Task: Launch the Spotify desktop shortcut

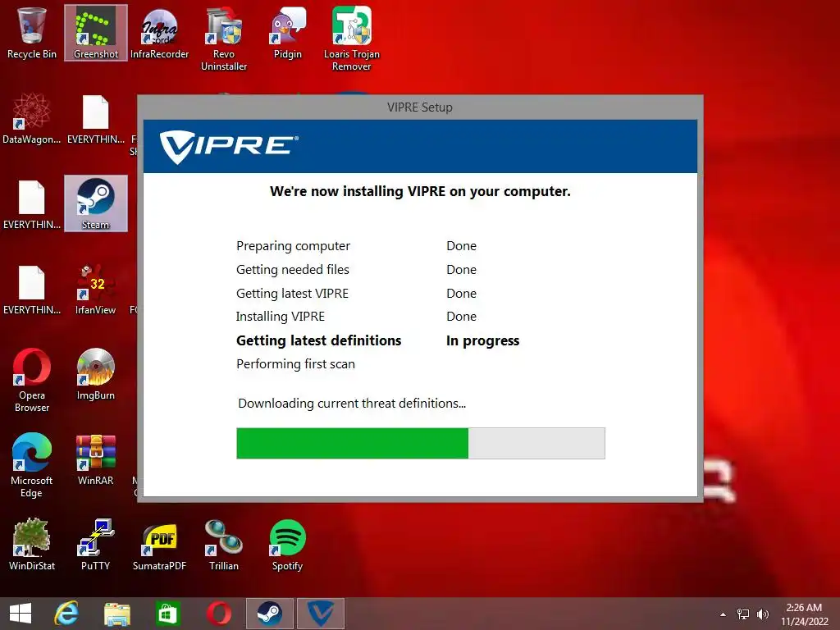Action: (x=288, y=545)
